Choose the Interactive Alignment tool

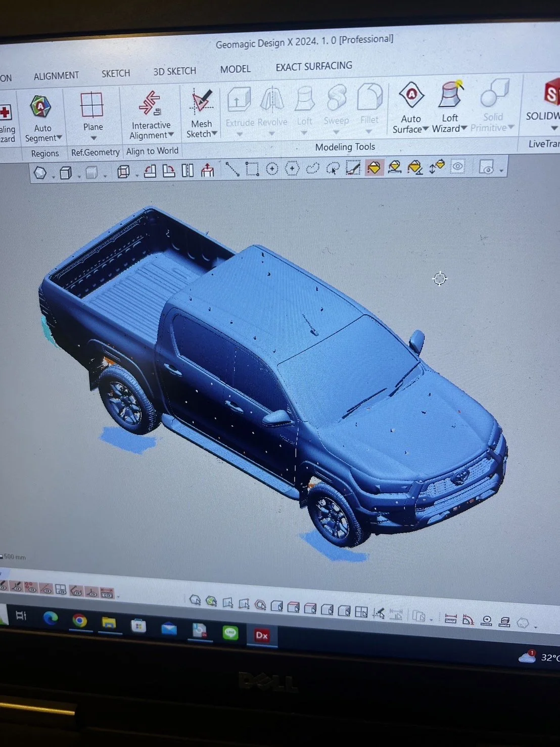click(x=151, y=116)
